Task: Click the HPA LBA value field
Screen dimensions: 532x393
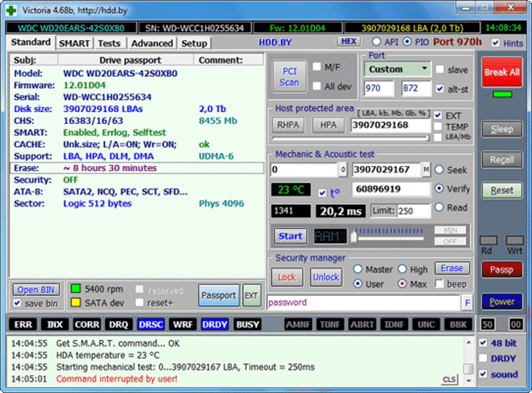Action: [x=390, y=125]
